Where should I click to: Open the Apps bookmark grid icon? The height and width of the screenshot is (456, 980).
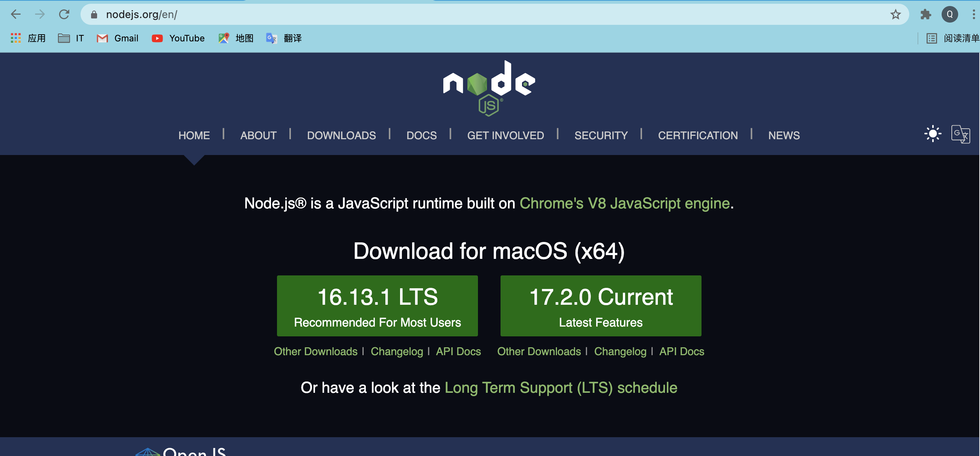pyautogui.click(x=15, y=38)
